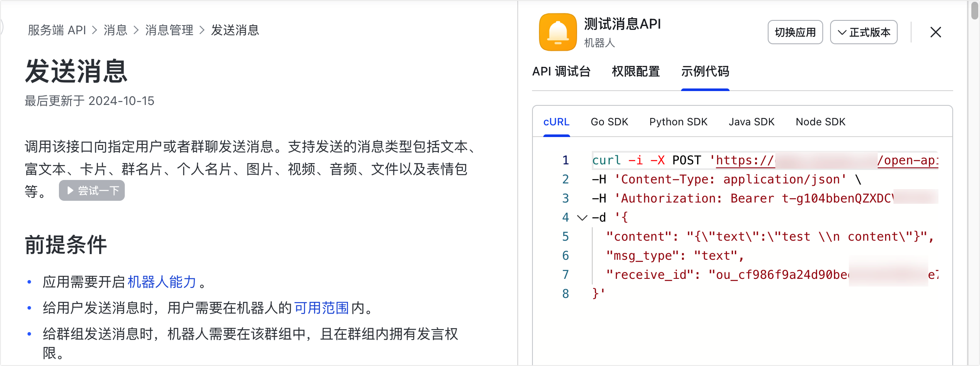Show the Python SDK example
This screenshot has height=366, width=980.
point(678,122)
